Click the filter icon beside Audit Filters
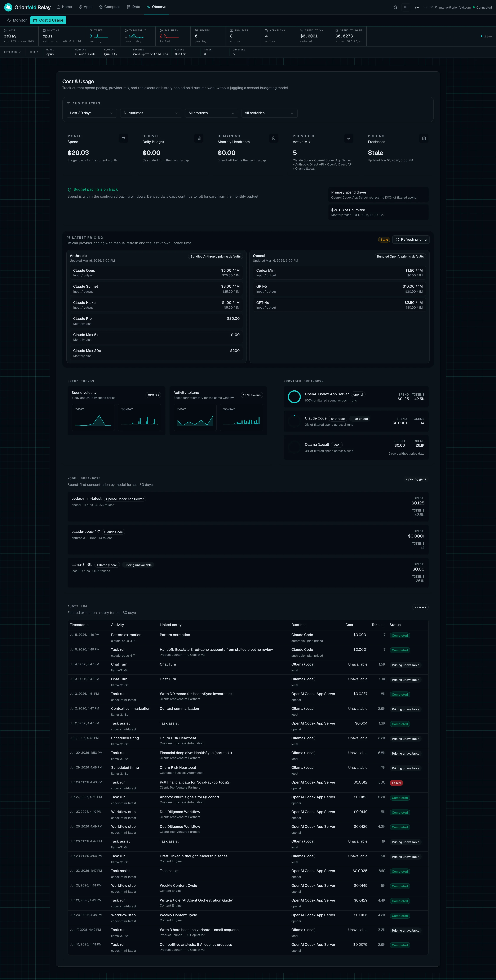This screenshot has height=980, width=496. (68, 104)
